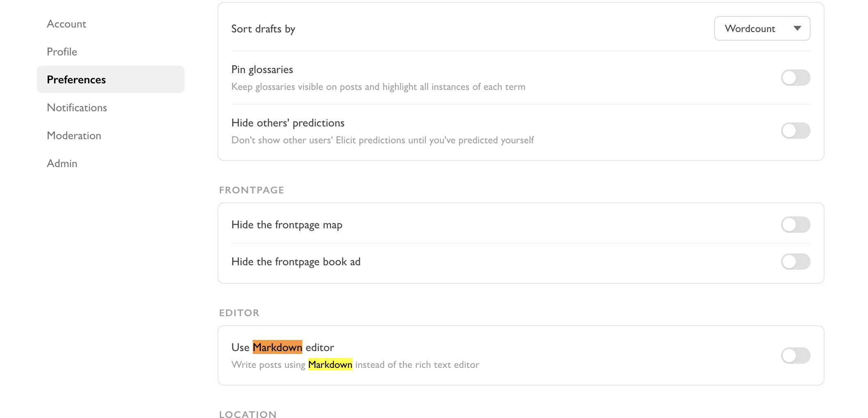The height and width of the screenshot is (418, 868).
Task: Click the Hide the frontpage book ad label
Action: 296,262
